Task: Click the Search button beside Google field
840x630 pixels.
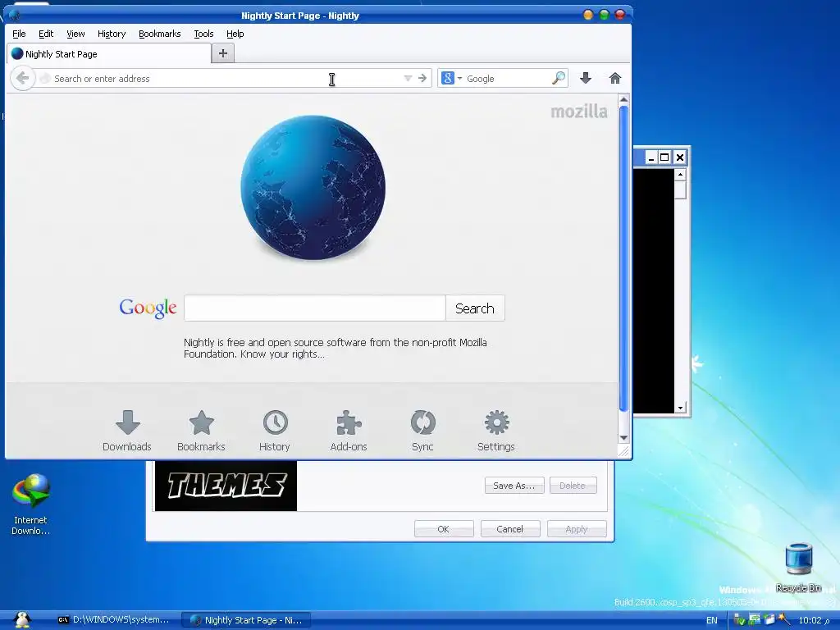Action: coord(475,308)
